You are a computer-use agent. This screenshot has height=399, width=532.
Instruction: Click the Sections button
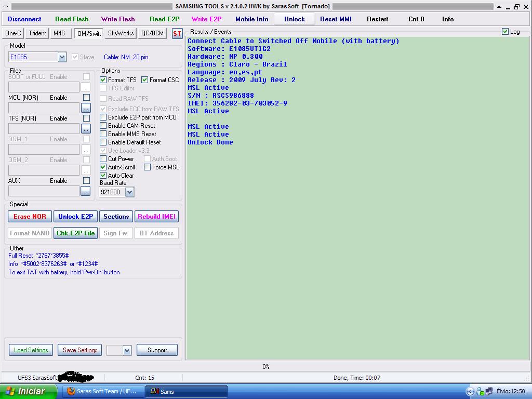point(116,217)
